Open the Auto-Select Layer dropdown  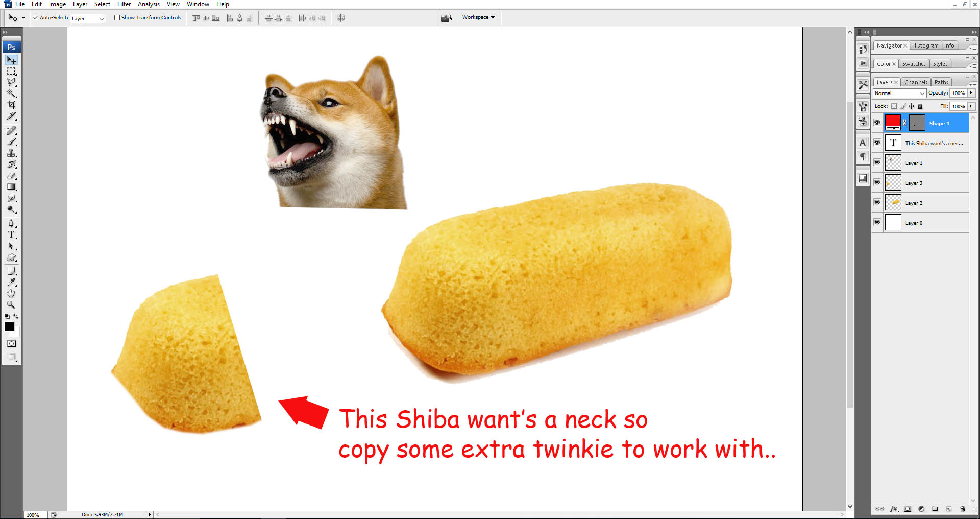coord(88,18)
